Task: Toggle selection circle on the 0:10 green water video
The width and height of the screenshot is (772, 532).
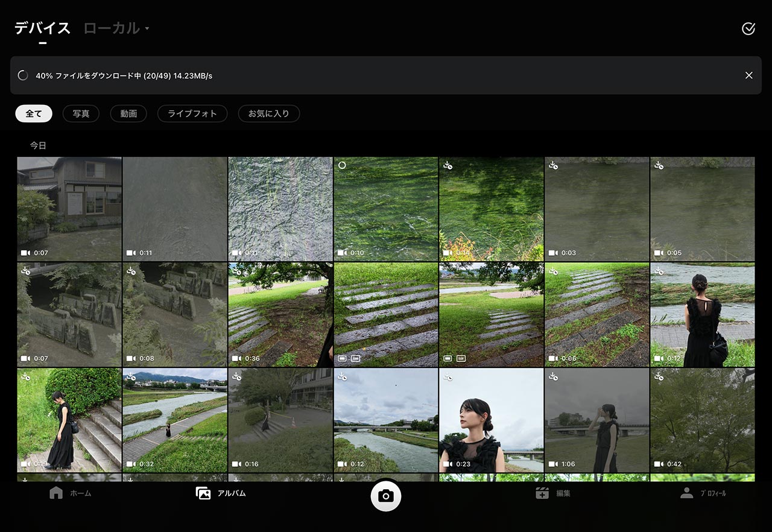Action: (342, 165)
